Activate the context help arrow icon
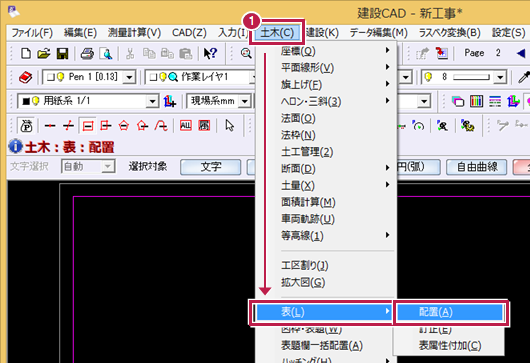This screenshot has width=530, height=363. (x=210, y=53)
